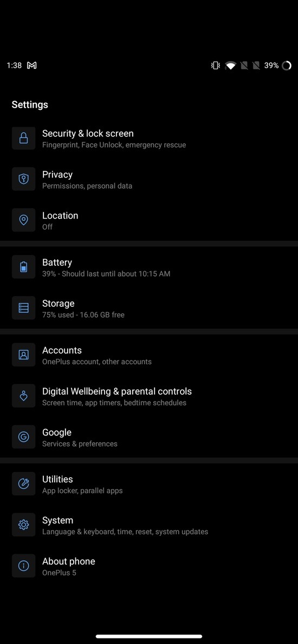Tap the Utilities wrench icon
The height and width of the screenshot is (644, 298).
point(23,484)
